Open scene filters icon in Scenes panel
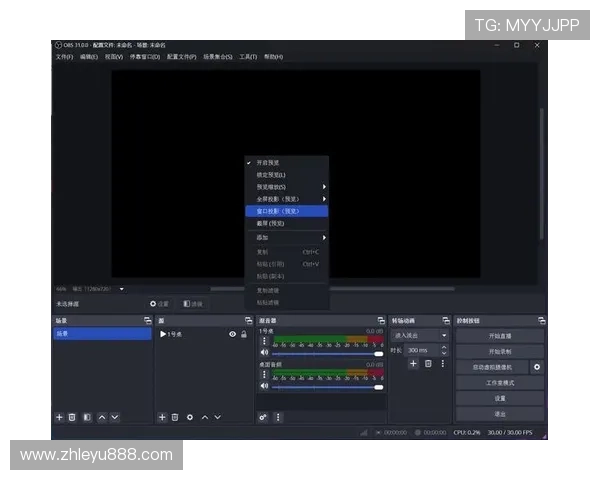Viewport: 600px width, 480px height. click(87, 417)
